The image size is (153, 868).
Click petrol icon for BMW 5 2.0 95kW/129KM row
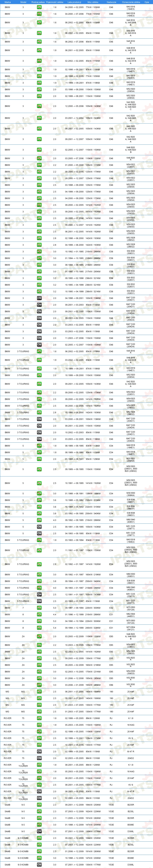tap(39, 459)
